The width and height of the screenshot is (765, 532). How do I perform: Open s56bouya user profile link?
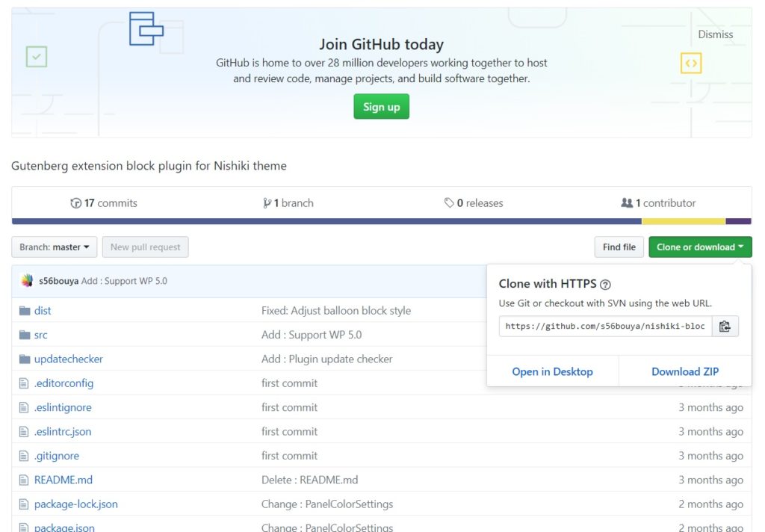[x=58, y=281]
